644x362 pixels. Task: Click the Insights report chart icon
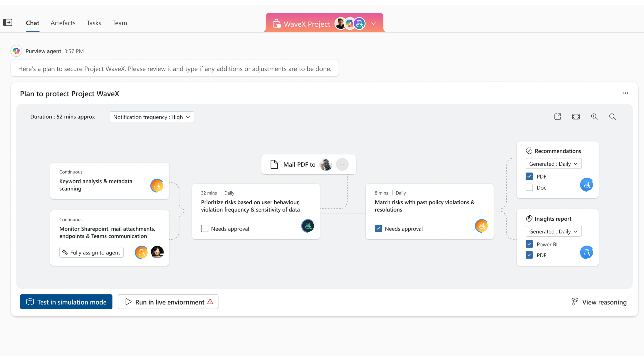tap(529, 219)
